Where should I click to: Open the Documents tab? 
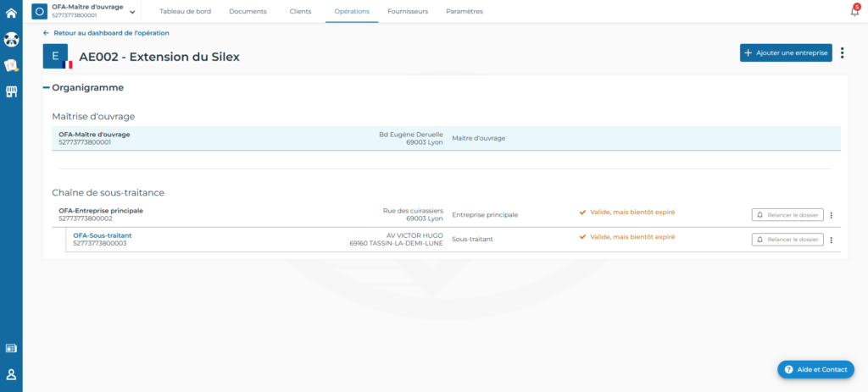[x=248, y=11]
